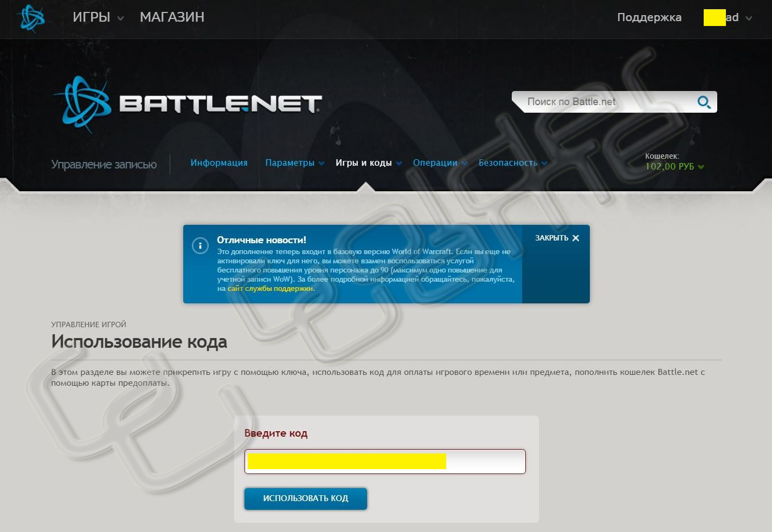Click the Отличные новости! banner title
772x532 pixels.
261,240
